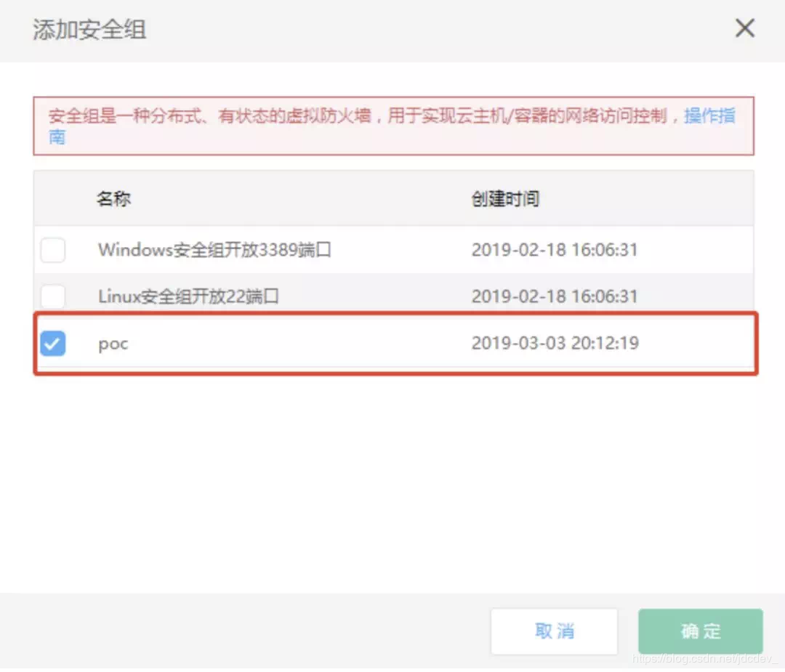The height and width of the screenshot is (672, 785).
Task: Click the timestamp 2019-02-18 16:06:31 of Windows row
Action: click(555, 250)
